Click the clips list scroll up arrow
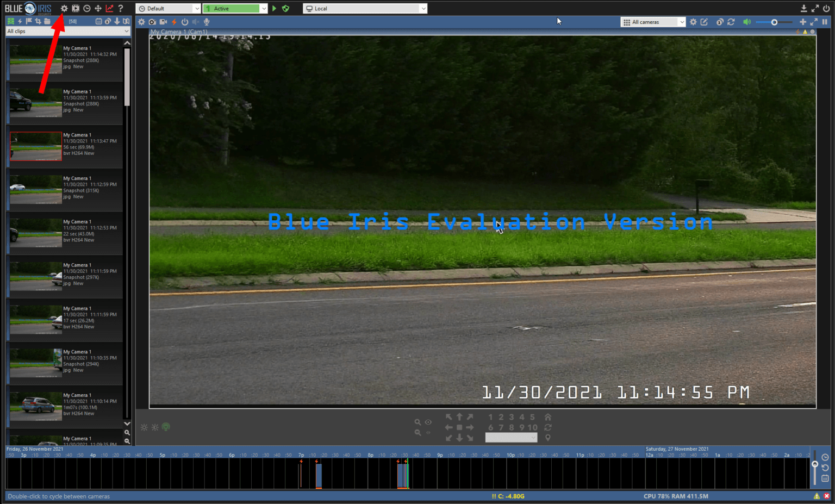The height and width of the screenshot is (504, 835). pyautogui.click(x=127, y=43)
